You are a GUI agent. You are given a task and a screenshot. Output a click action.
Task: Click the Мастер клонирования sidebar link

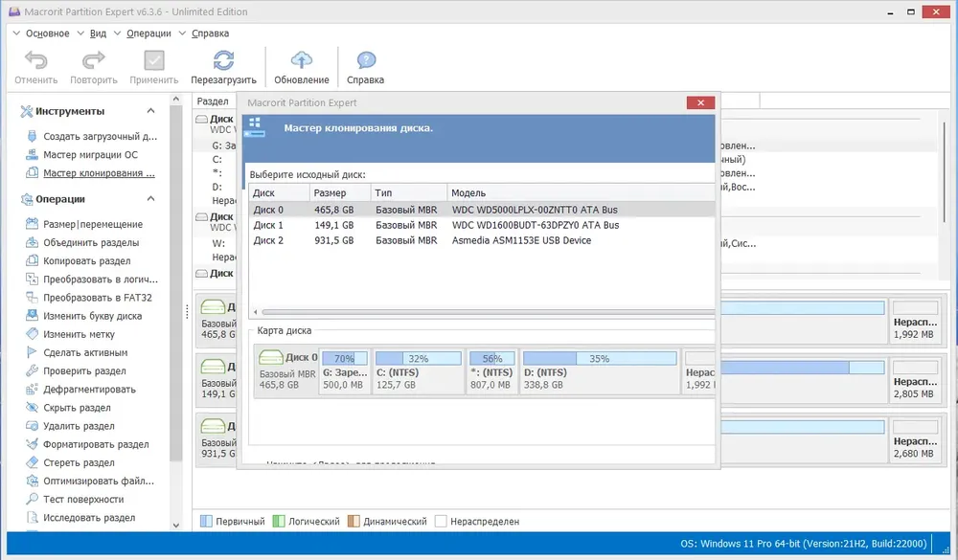(99, 173)
